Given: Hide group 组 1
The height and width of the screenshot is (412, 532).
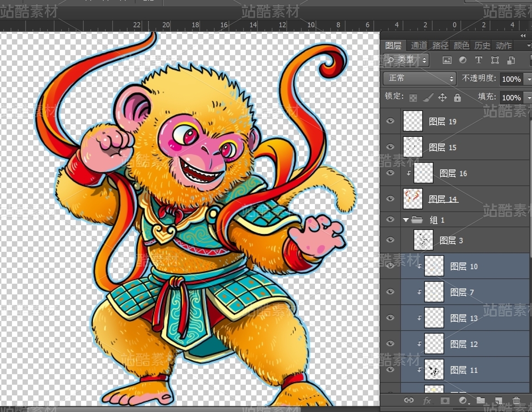Looking at the screenshot, I should [x=390, y=220].
